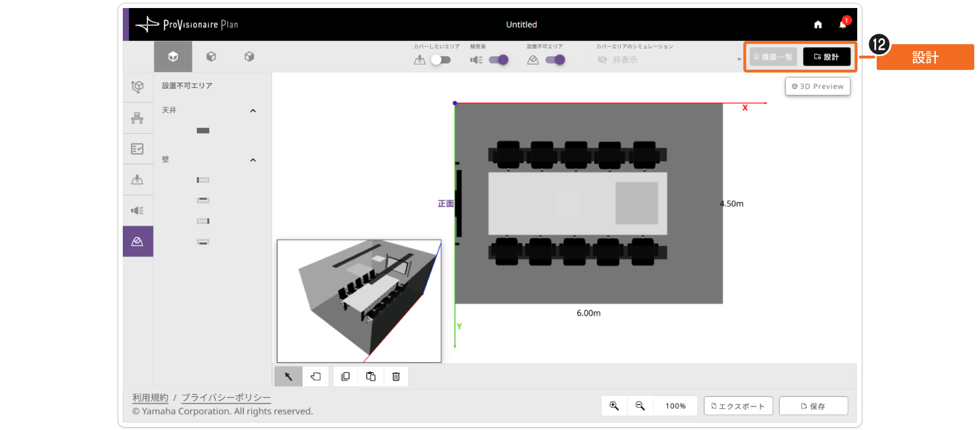980x430 pixels.
Task: Zoom out with the magnifier minus
Action: click(640, 406)
